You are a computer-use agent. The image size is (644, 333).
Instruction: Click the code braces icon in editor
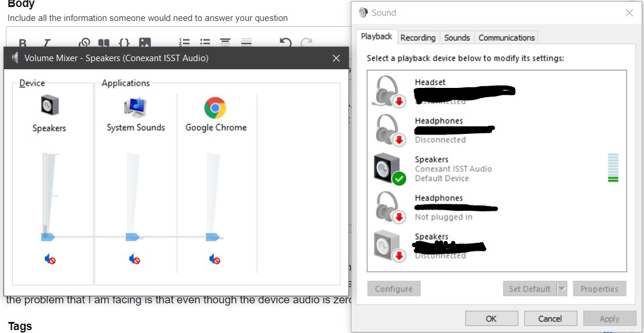(x=124, y=42)
